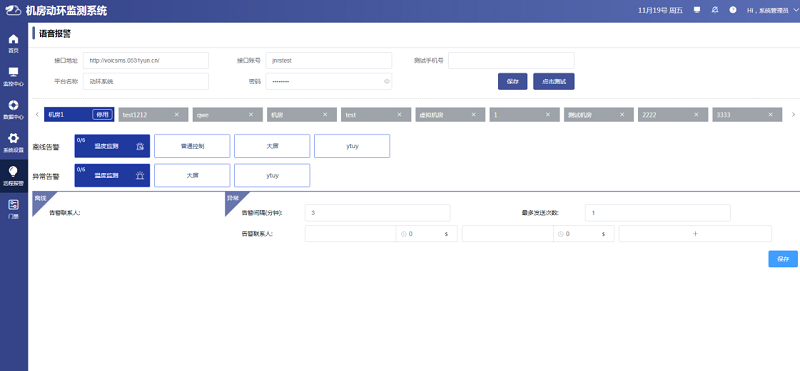
Task: Open the data center sidebar icon
Action: (14, 105)
